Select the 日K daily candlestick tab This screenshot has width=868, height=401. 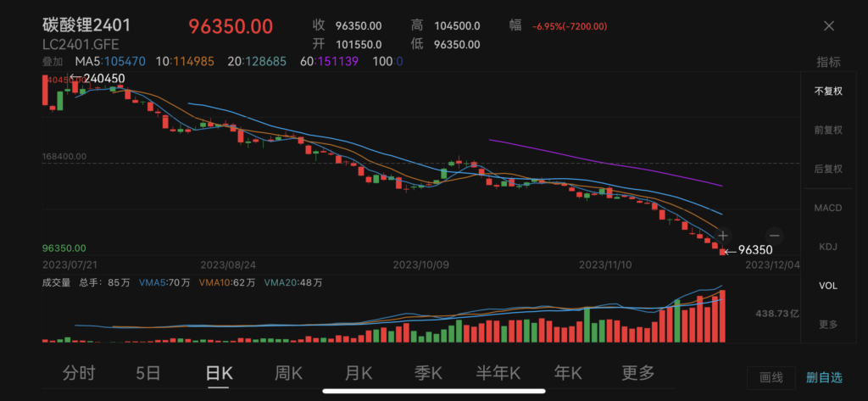tap(219, 373)
